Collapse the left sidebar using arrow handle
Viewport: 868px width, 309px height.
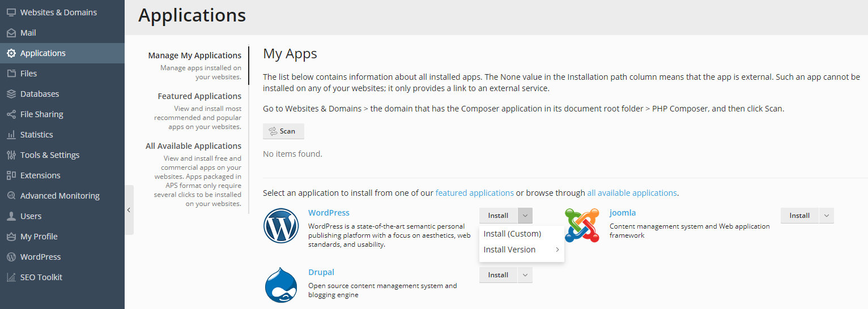coord(129,210)
